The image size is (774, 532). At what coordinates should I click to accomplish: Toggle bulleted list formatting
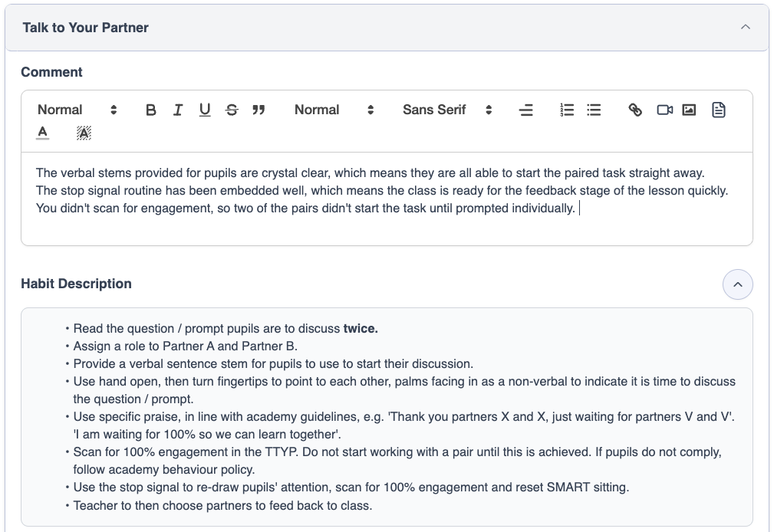click(594, 110)
